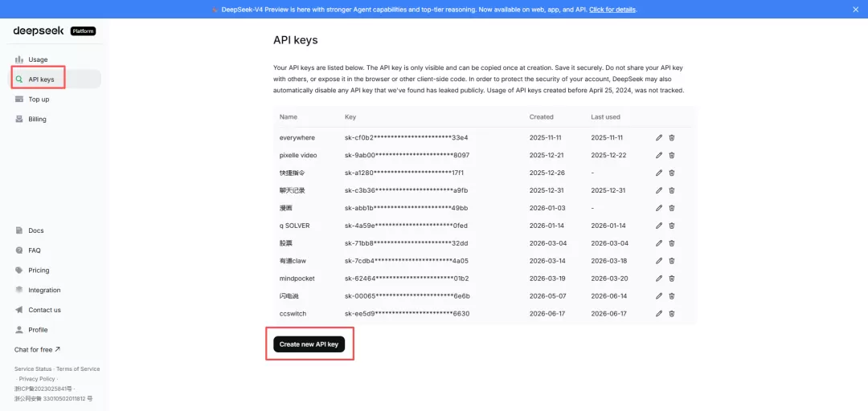This screenshot has width=868, height=411.
Task: Click the deepseek Platform logo
Action: point(55,31)
